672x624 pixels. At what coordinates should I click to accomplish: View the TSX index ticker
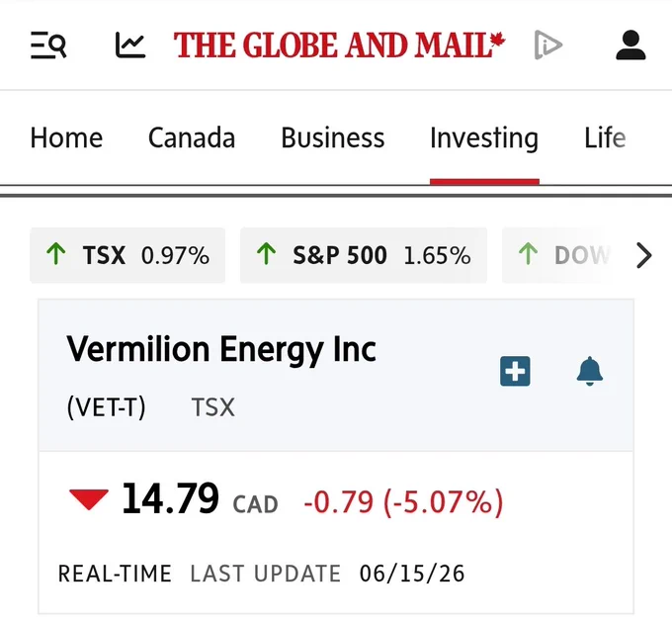coord(127,255)
